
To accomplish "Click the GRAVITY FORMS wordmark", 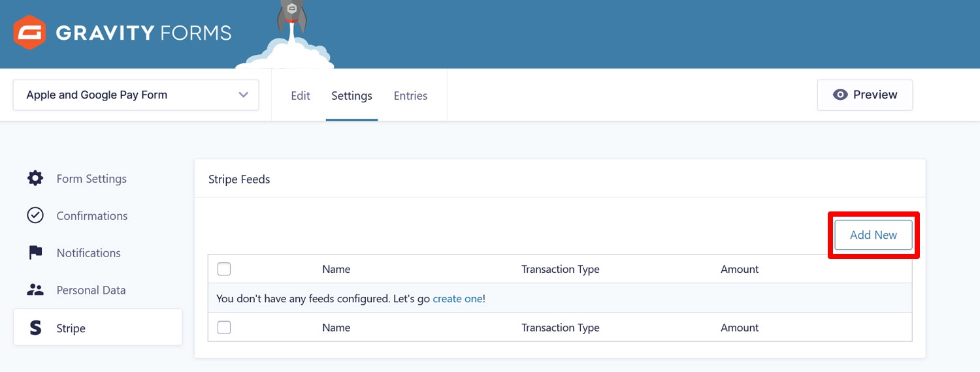I will pyautogui.click(x=144, y=33).
